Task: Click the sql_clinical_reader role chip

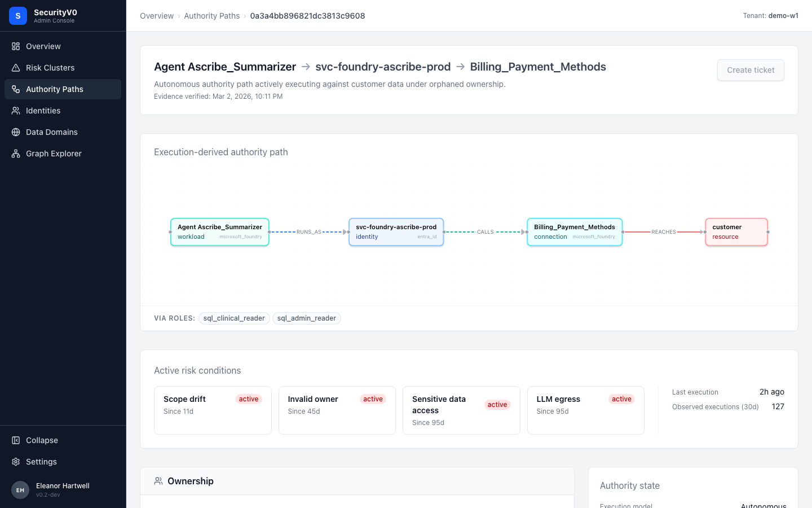Action: [234, 318]
